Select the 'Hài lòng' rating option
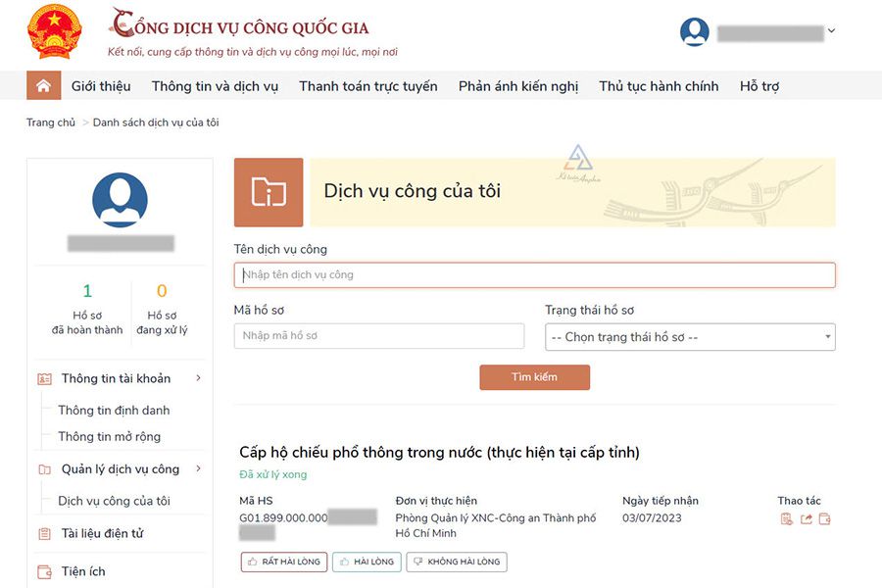The image size is (882, 588). click(x=367, y=562)
